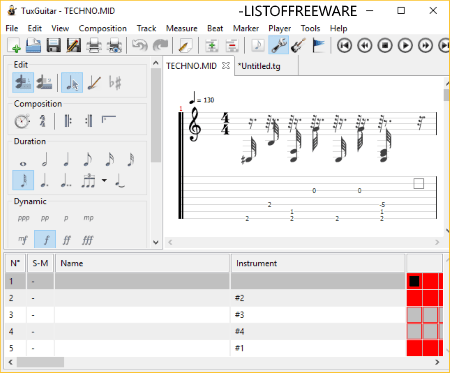Undo the last action
450x373 pixels.
(x=140, y=45)
